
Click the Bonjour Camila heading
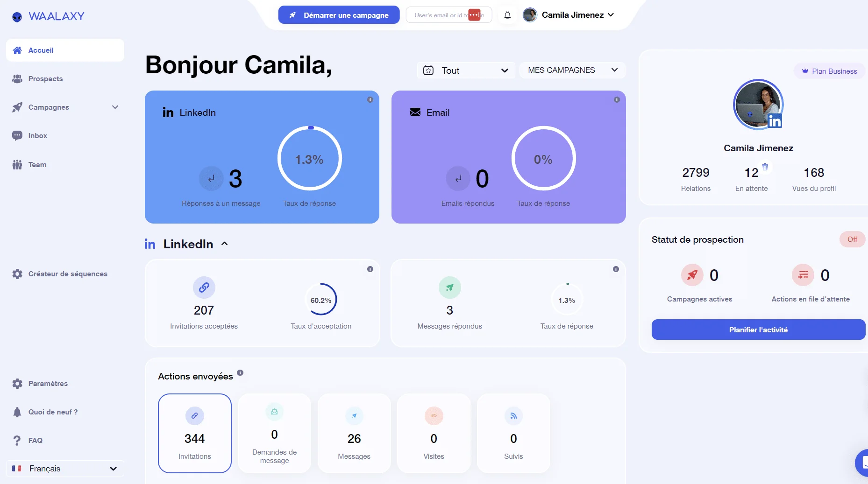[239, 65]
